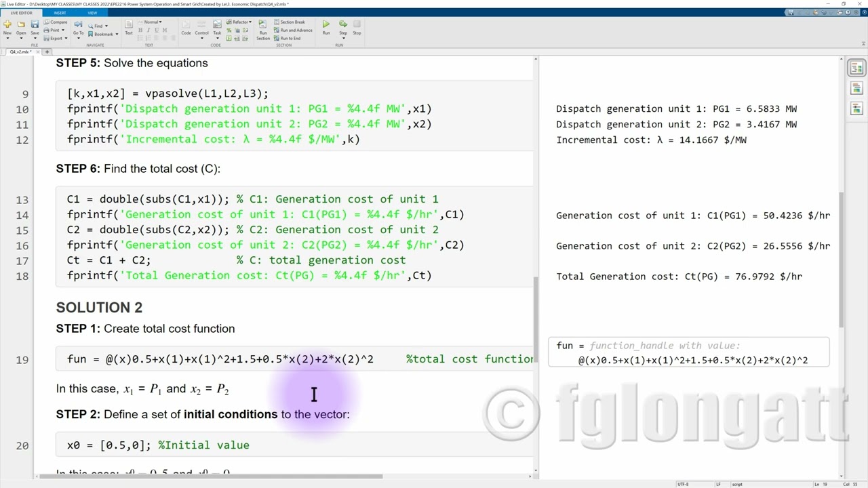Click the Find magnifier icon
This screenshot has width=868, height=488.
[91, 26]
